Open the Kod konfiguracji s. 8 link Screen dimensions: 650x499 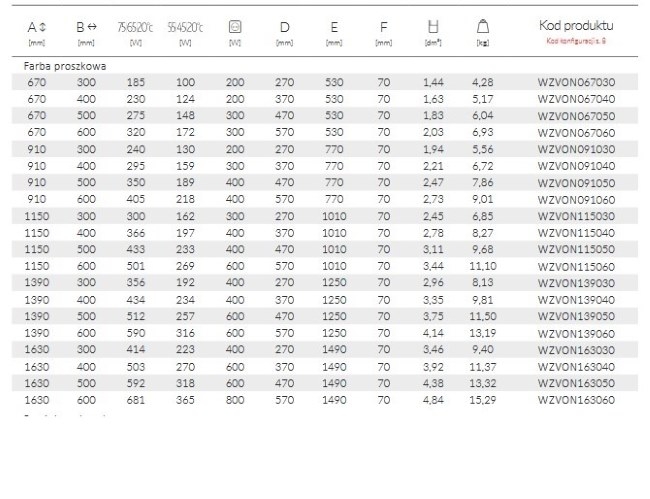tap(576, 41)
